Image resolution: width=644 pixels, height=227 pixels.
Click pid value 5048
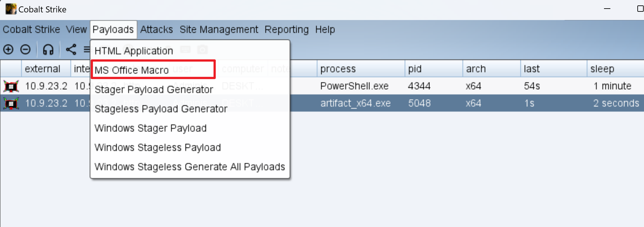(x=419, y=103)
